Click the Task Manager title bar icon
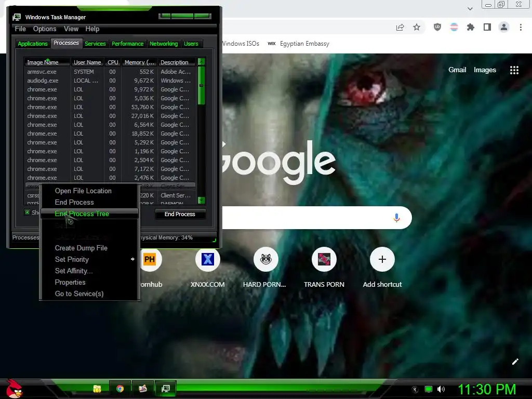Image resolution: width=532 pixels, height=399 pixels. [x=17, y=17]
